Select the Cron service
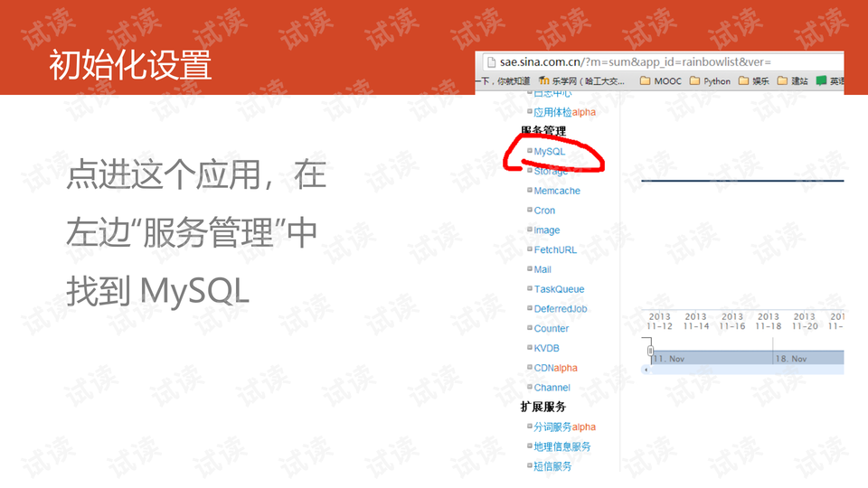 (544, 211)
